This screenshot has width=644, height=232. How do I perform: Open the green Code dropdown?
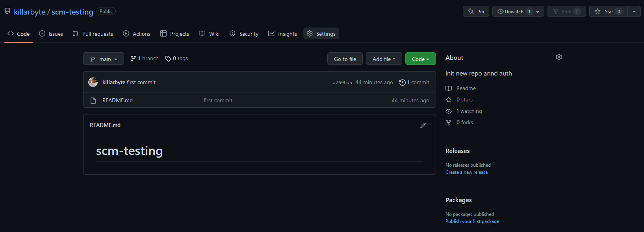pos(420,59)
